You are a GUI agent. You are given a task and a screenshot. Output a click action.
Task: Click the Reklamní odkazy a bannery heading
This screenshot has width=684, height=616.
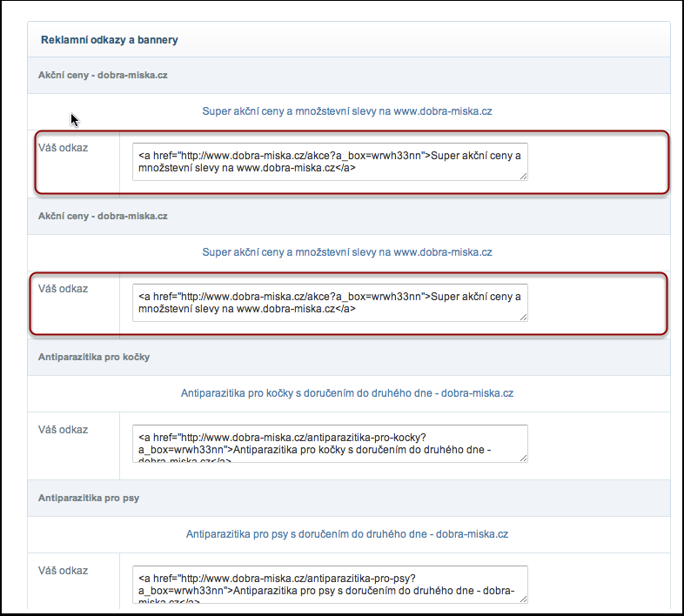click(x=110, y=40)
